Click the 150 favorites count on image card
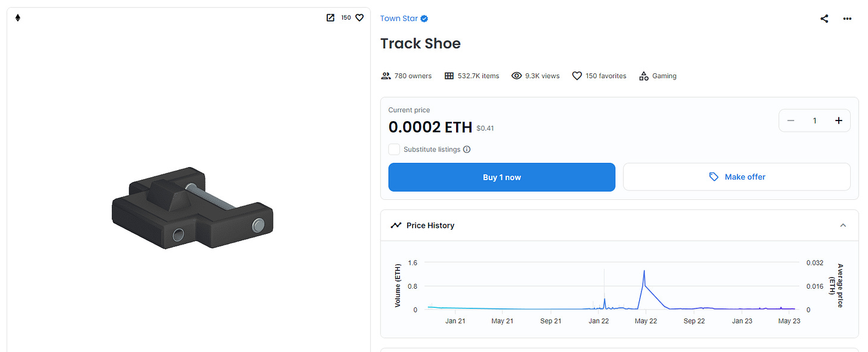Screen dimensions: 868x352 click(346, 18)
